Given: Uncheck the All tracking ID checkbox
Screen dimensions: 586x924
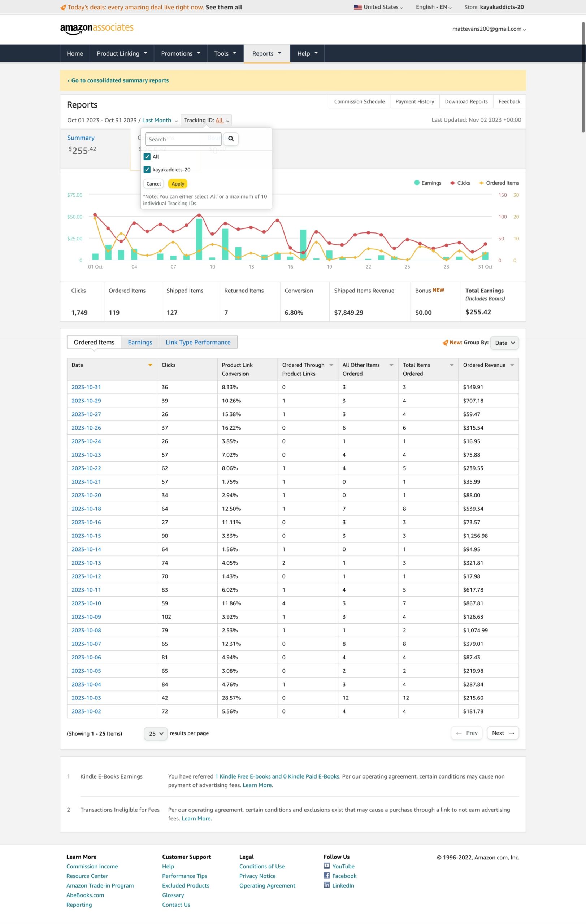Looking at the screenshot, I should [147, 157].
